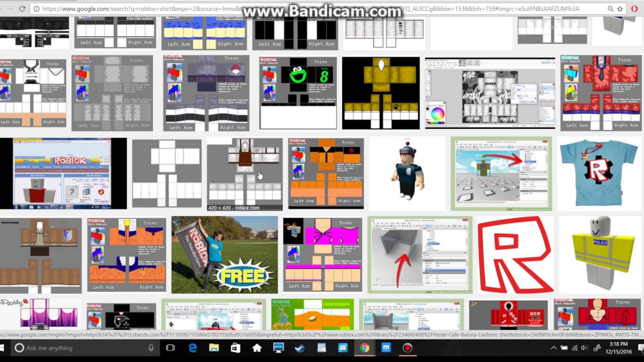Reload the page with Chrome's refresh button
The height and width of the screenshot is (362, 644).
(x=22, y=9)
